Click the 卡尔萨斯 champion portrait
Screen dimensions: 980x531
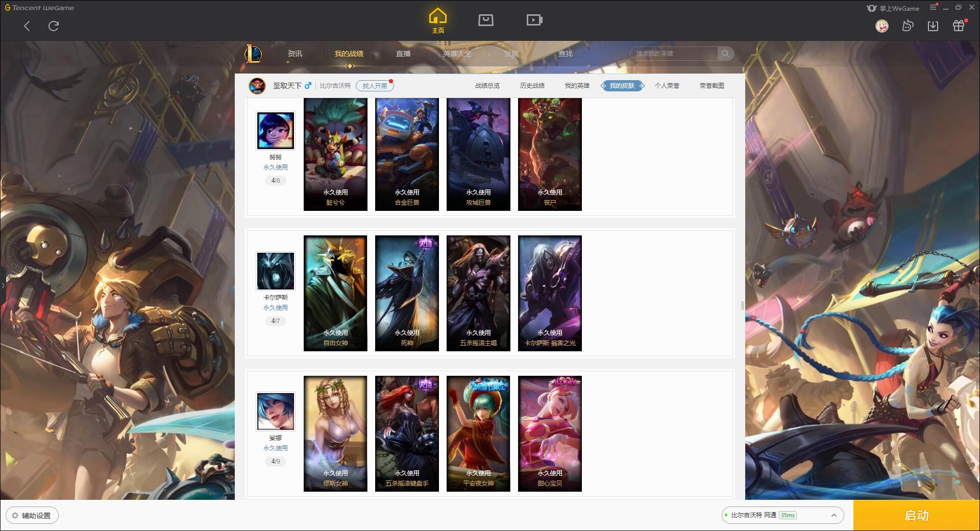276,271
